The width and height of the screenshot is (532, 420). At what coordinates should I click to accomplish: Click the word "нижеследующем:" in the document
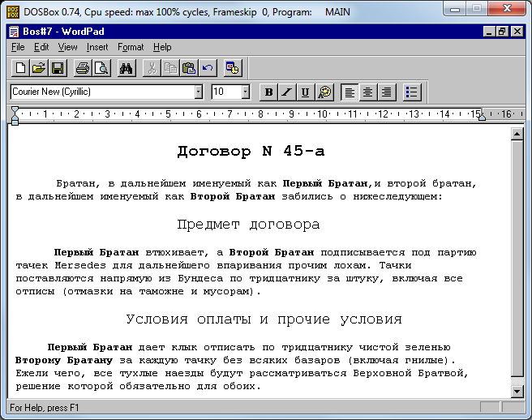tap(398, 197)
